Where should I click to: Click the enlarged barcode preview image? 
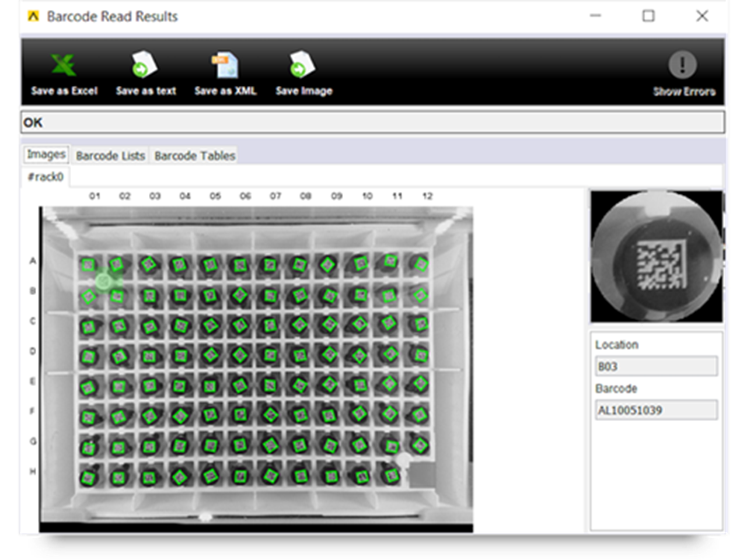pos(657,257)
